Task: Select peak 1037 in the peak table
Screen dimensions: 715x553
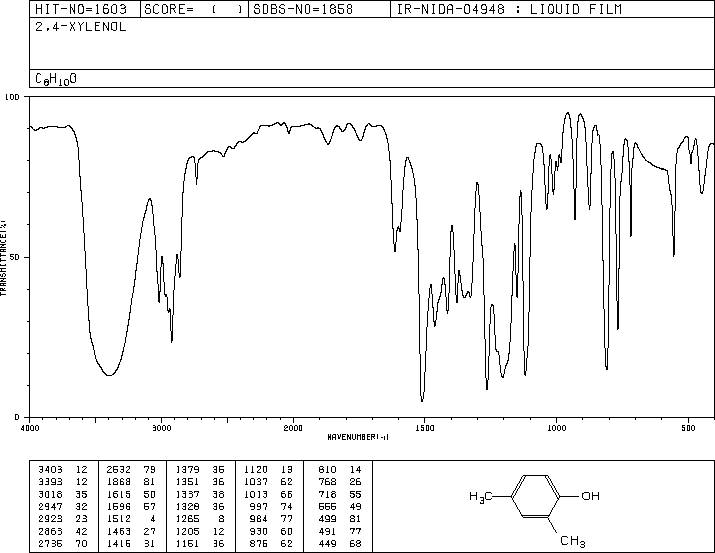Action: click(256, 482)
